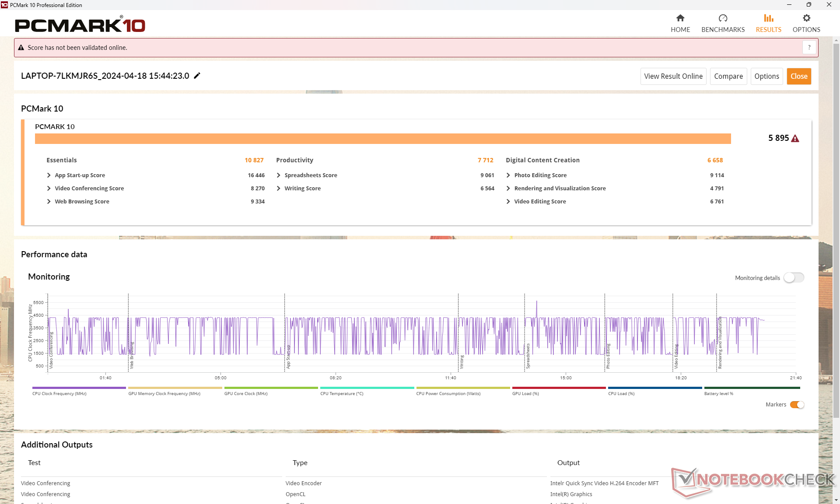Click the pencil icon to rename result
Screen dimensions: 840x504
pos(197,76)
